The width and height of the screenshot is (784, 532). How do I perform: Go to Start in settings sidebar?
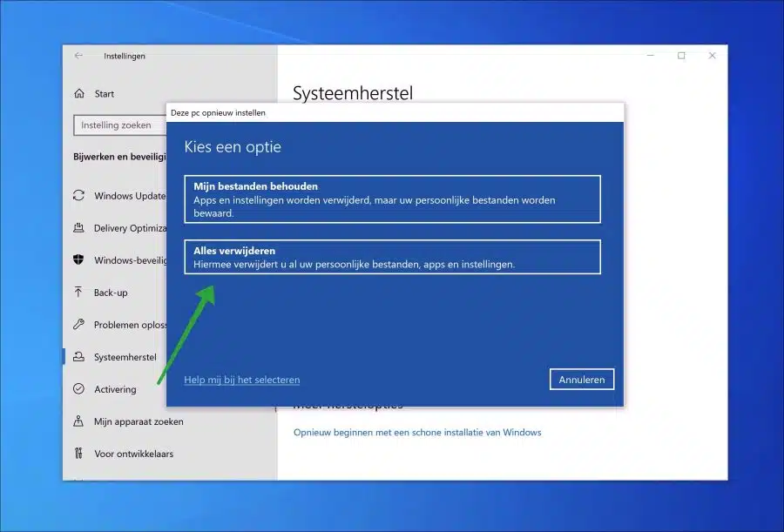[x=105, y=94]
